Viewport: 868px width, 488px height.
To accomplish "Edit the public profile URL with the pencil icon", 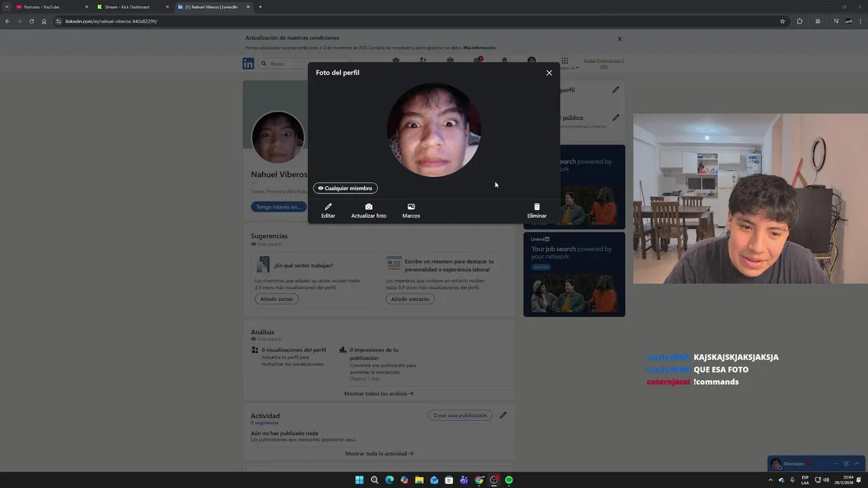I will pos(616,117).
